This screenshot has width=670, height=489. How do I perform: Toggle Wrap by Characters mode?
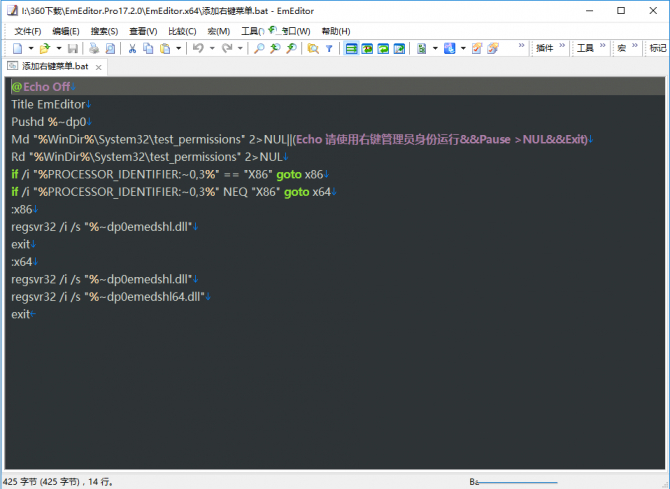(x=367, y=48)
